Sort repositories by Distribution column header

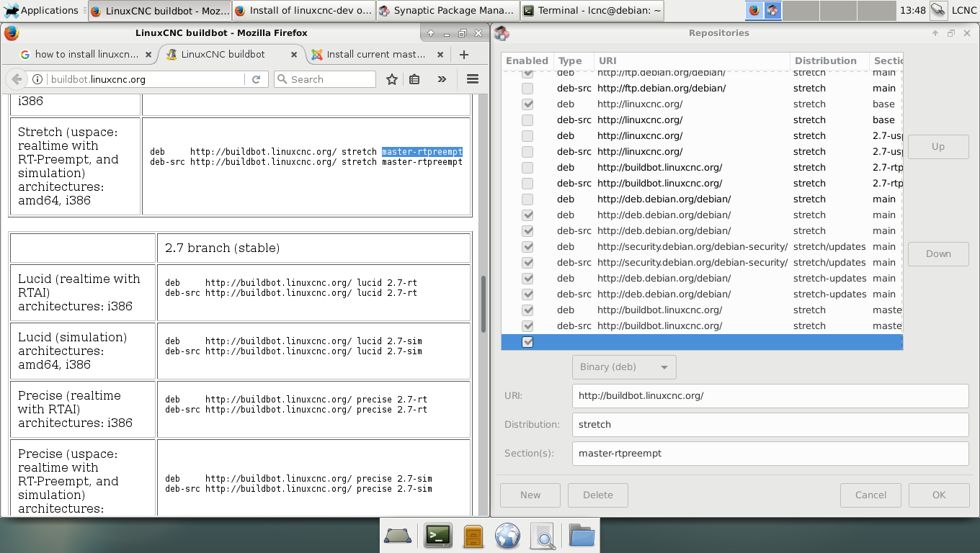point(829,60)
